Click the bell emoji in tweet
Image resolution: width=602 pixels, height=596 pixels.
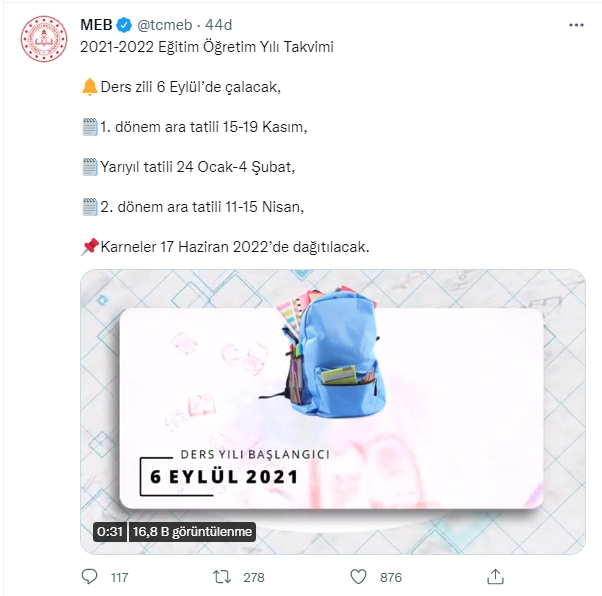[x=90, y=87]
